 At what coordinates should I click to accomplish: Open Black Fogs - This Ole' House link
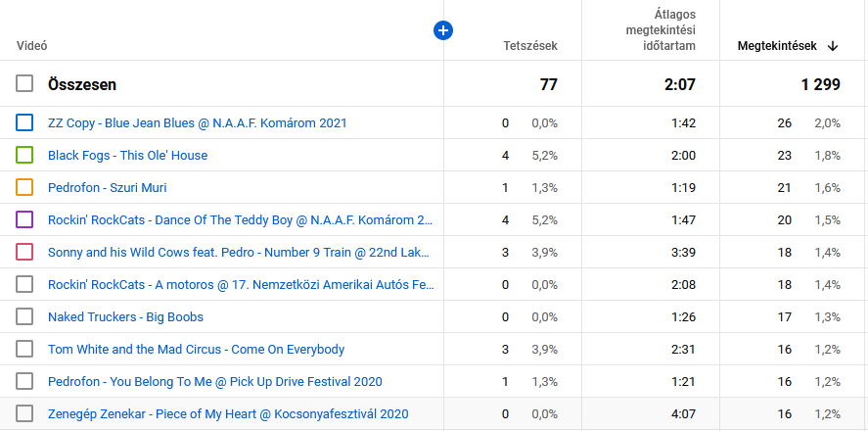127,156
